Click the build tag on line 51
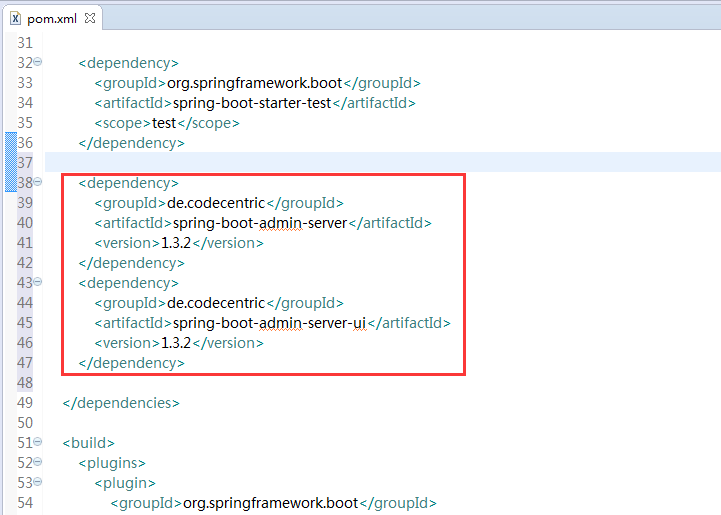 (89, 443)
